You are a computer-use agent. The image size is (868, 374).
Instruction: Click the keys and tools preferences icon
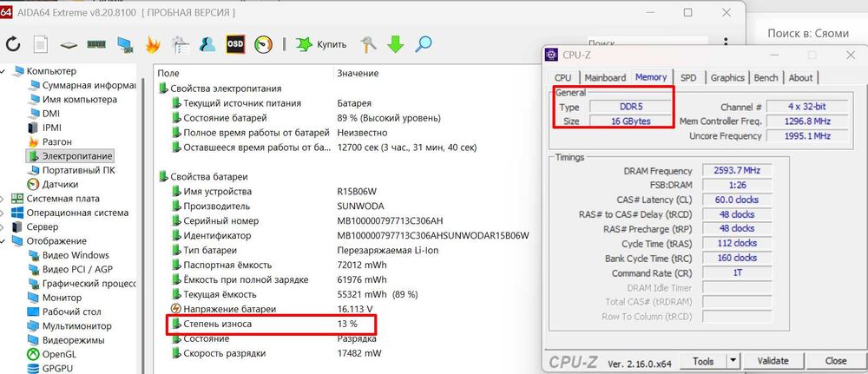[367, 44]
